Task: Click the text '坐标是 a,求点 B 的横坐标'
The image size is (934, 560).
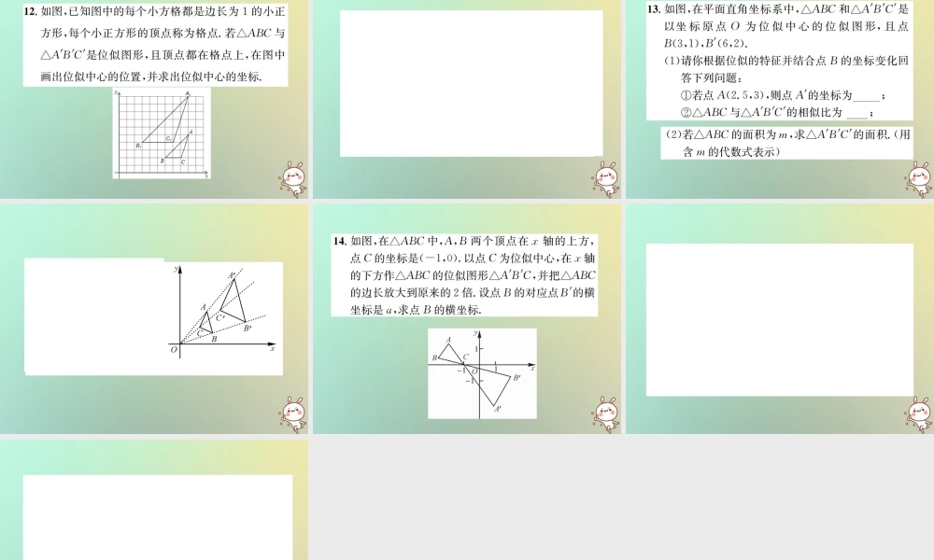Action: (x=416, y=310)
